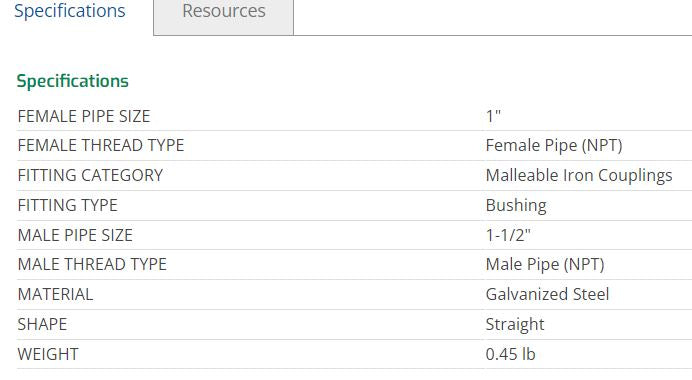Viewport: 692px width, 380px height.
Task: Click the Bushing fitting type value
Action: tap(516, 206)
